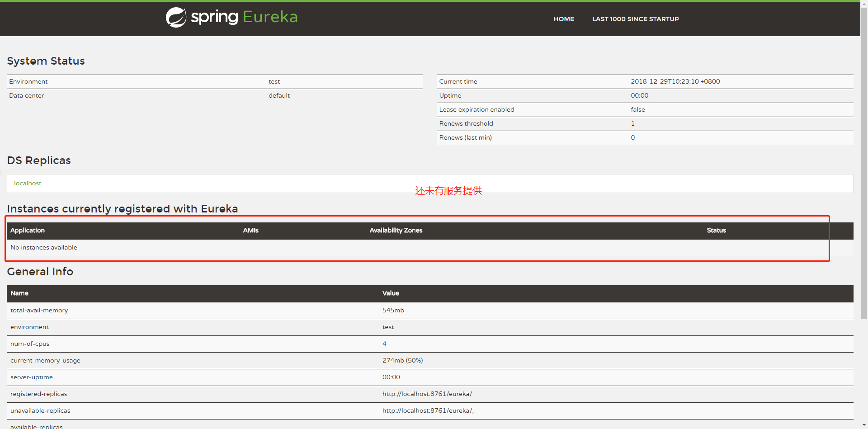Click the Renews threshold label
The width and height of the screenshot is (868, 429).
(466, 123)
